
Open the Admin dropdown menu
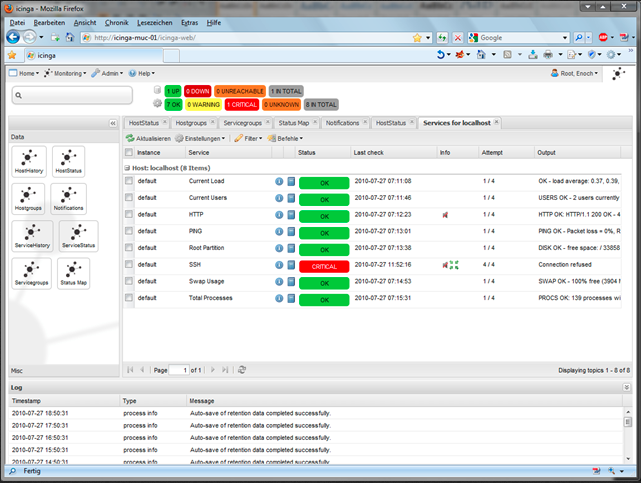tap(108, 73)
